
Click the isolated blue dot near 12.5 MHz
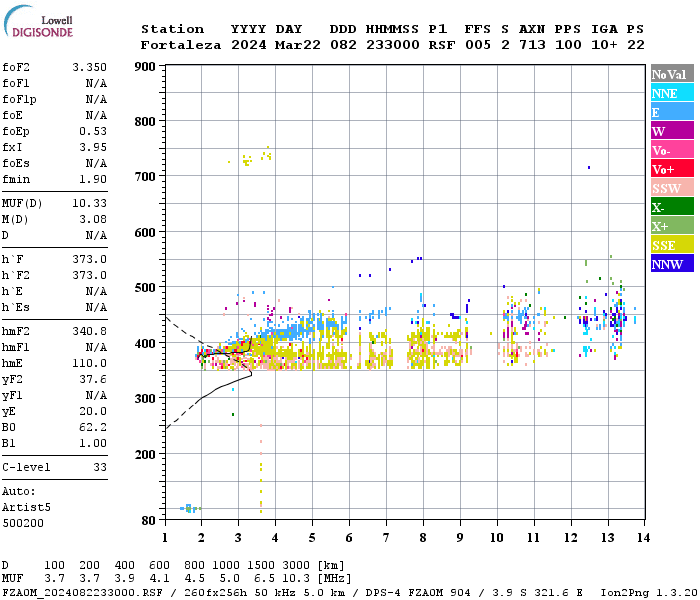589,167
